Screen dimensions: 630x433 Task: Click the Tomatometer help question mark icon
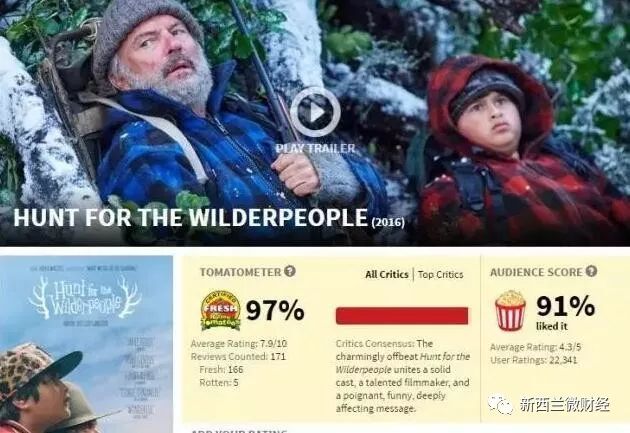click(290, 271)
